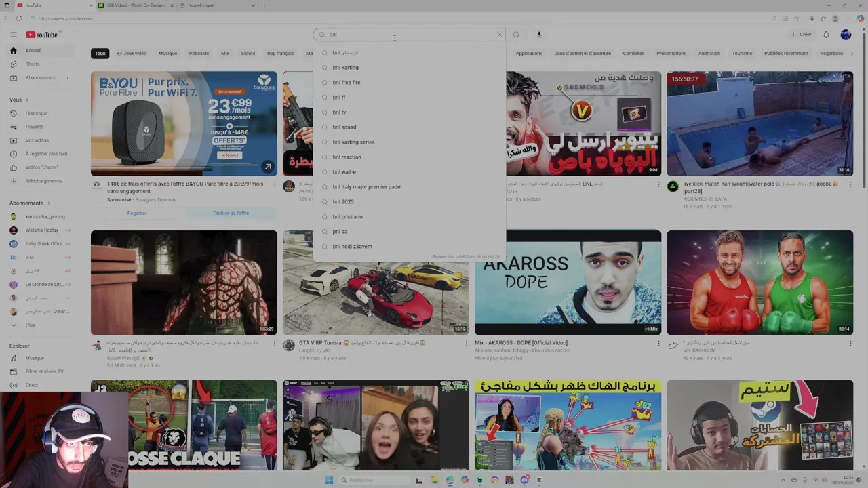Viewport: 868px width, 488px height.
Task: Expand the Vous section chevron
Action: [26, 100]
